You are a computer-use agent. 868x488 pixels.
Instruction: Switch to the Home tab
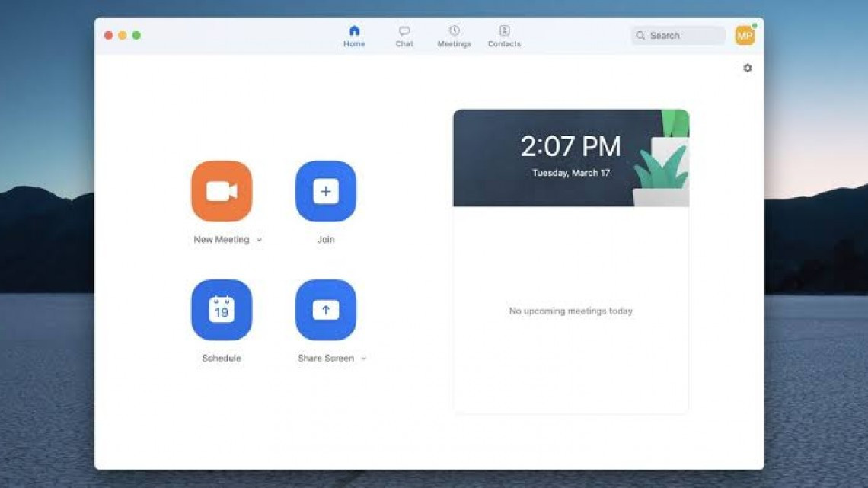pyautogui.click(x=353, y=34)
